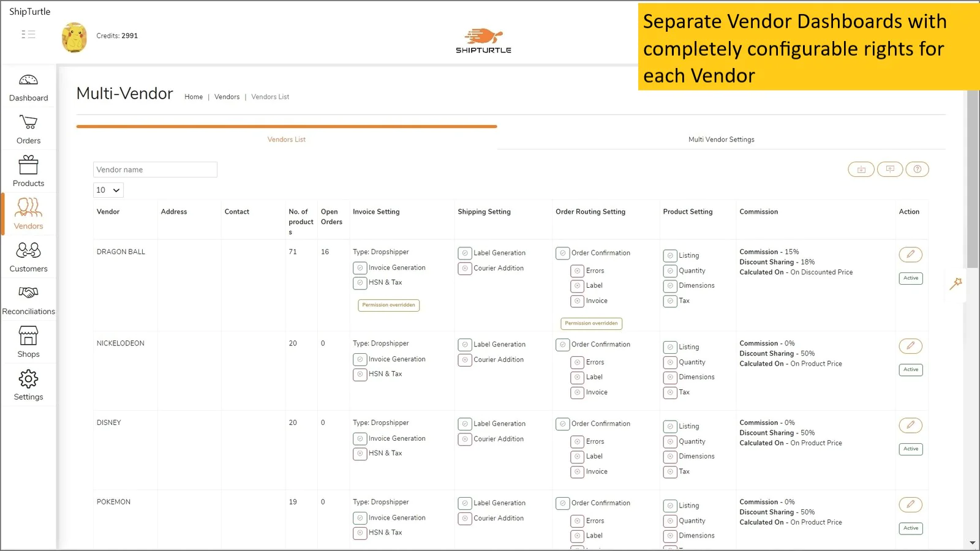Toggle Tax product setting for NICKELODEON
The image size is (980, 551).
tap(670, 392)
